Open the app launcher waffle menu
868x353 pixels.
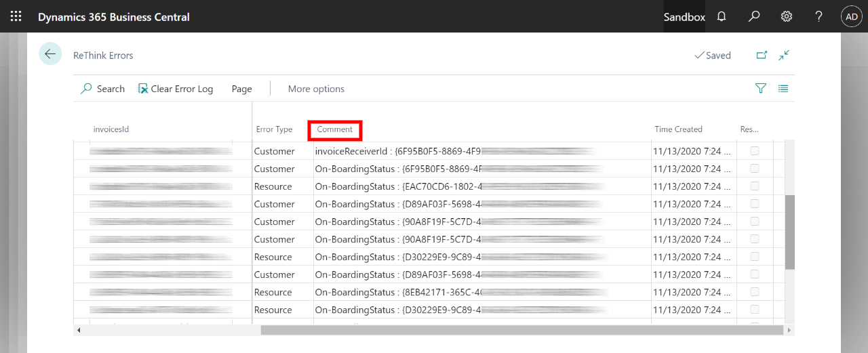pos(16,16)
